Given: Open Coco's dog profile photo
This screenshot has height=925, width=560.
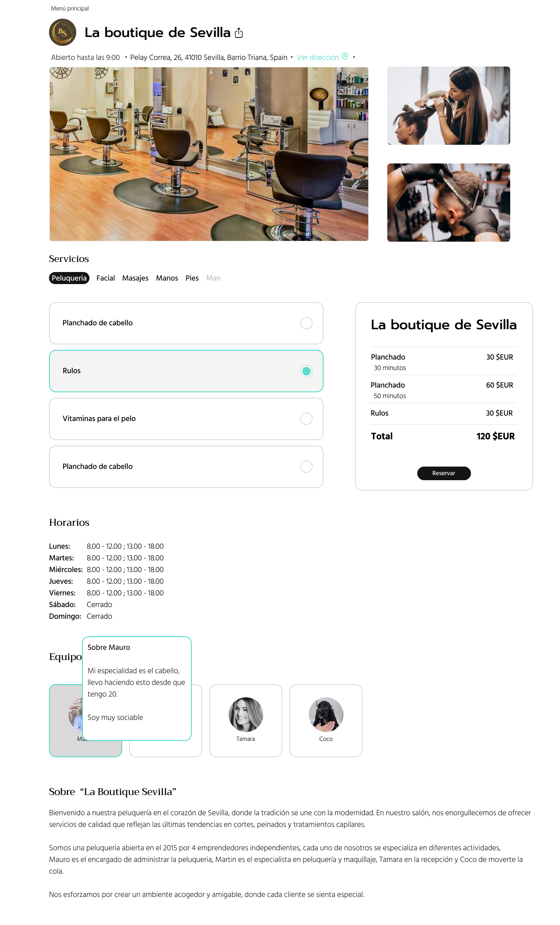Looking at the screenshot, I should tap(326, 714).
